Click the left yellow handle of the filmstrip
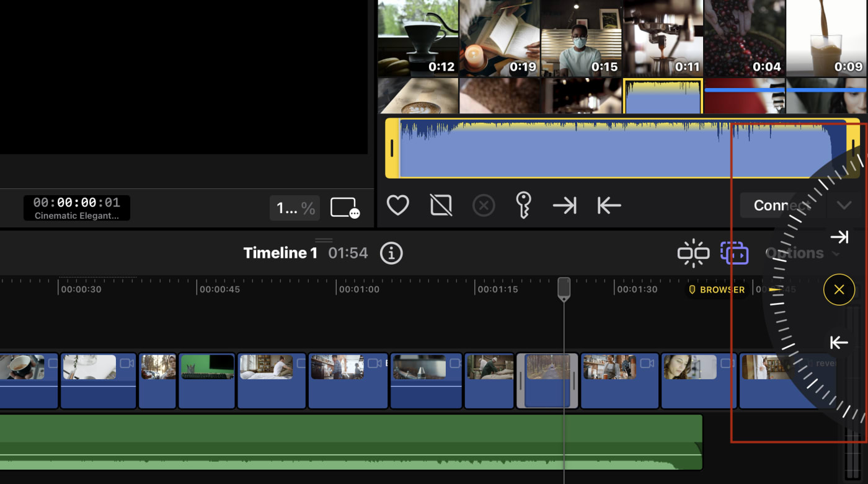 click(392, 148)
